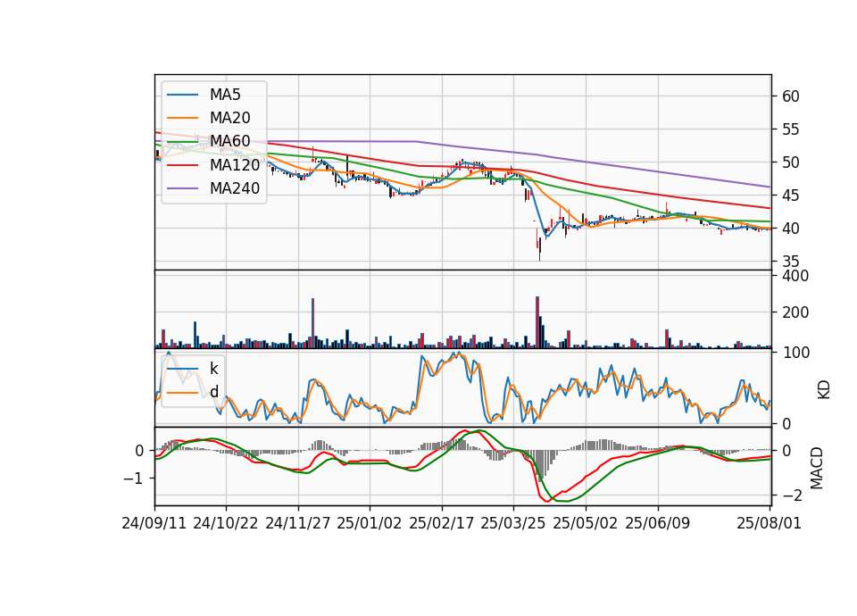Click the blue MA5 legend line swatch
The height and width of the screenshot is (616, 857).
(182, 96)
